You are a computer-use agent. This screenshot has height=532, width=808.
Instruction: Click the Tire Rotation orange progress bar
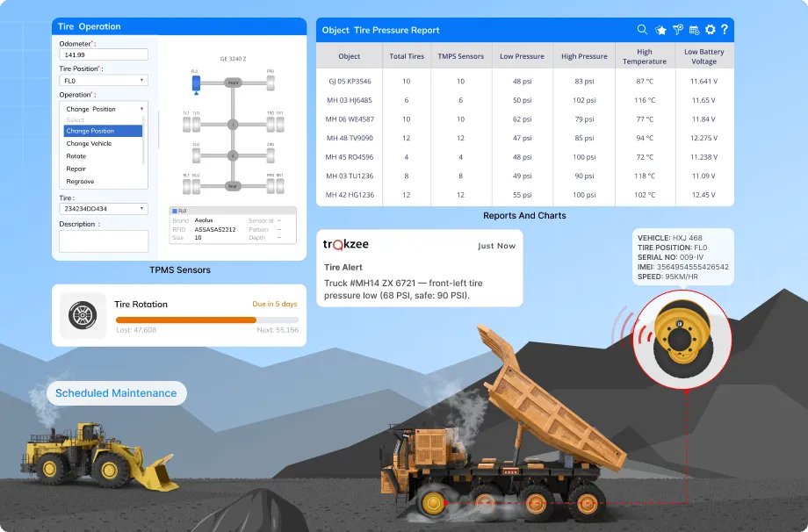pyautogui.click(x=186, y=320)
